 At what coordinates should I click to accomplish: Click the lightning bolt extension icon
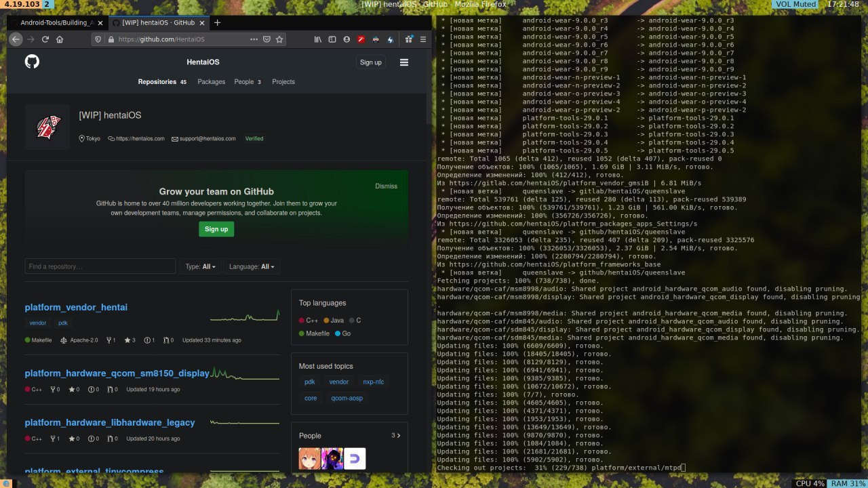point(390,39)
